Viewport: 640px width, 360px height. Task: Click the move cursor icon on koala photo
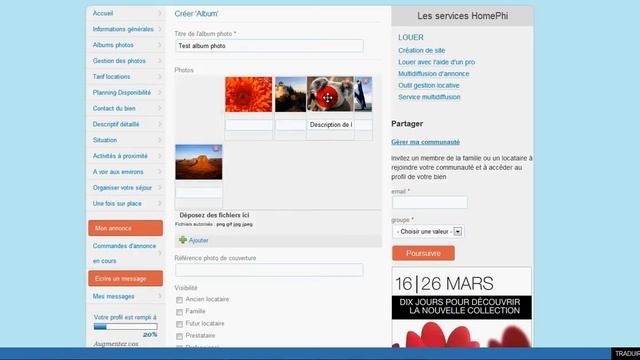327,98
